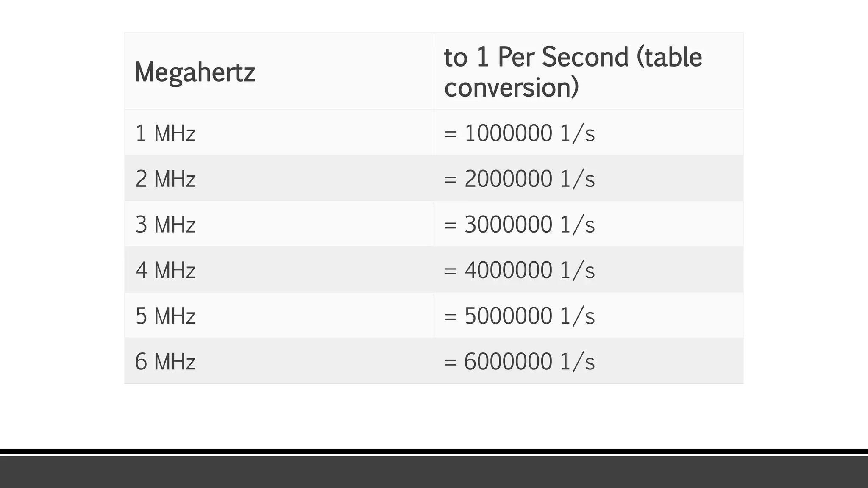Image resolution: width=868 pixels, height=488 pixels.
Task: Click the equals sign in the 1 MHz row
Action: tap(451, 134)
